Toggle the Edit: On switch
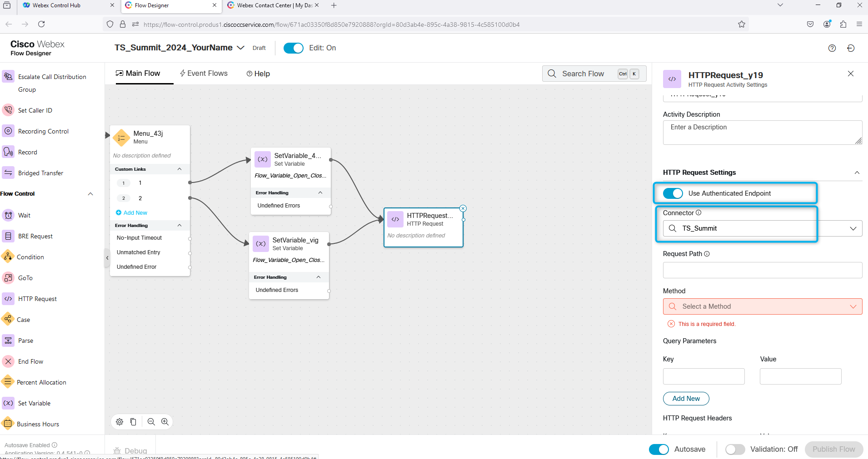The image size is (868, 459). point(294,48)
